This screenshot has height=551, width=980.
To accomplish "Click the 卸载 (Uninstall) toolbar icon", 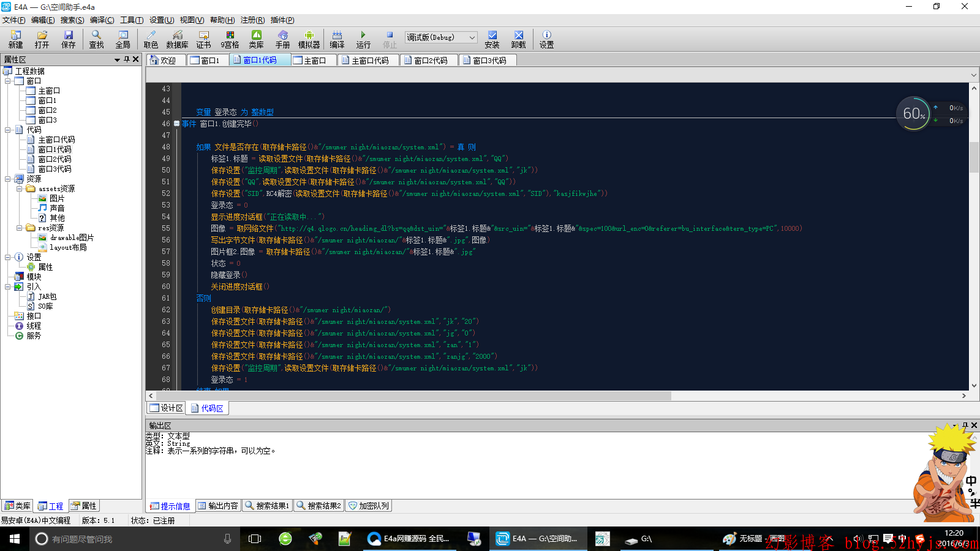I will pos(518,39).
